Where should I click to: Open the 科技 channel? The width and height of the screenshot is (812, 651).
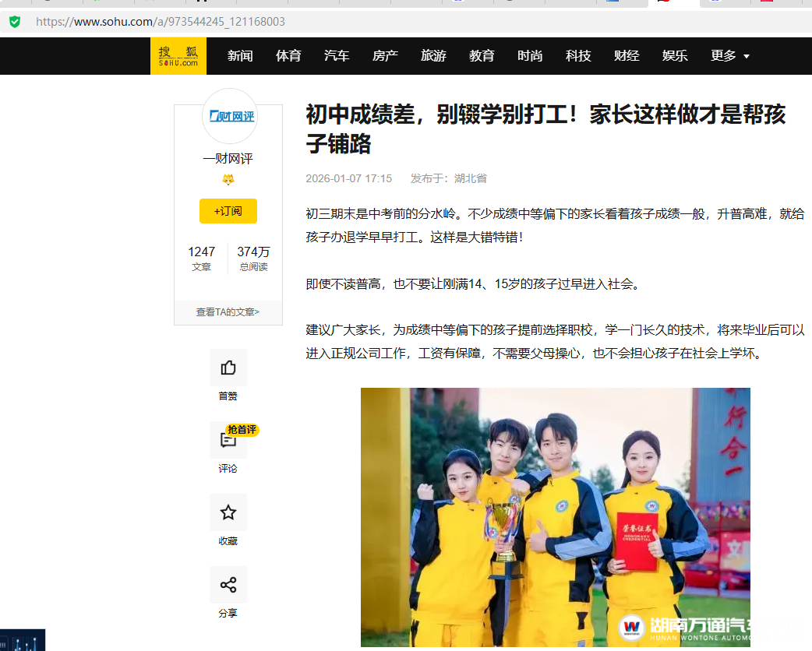coord(578,56)
